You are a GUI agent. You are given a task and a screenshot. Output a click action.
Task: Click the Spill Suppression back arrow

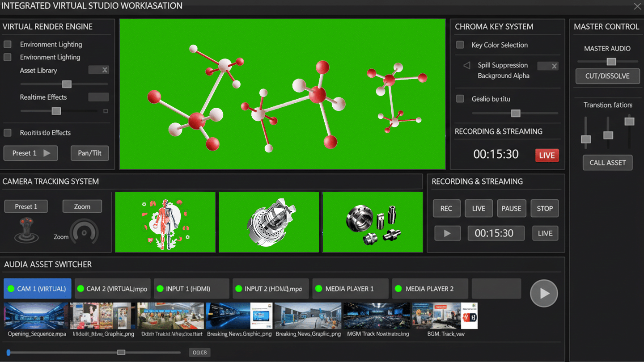click(x=466, y=64)
